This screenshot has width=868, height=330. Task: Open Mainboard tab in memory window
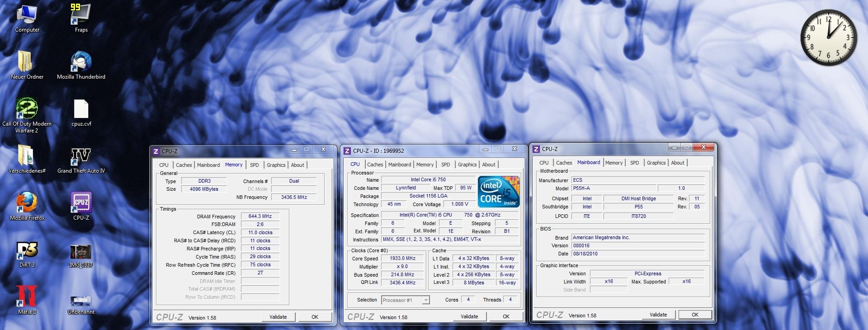click(208, 165)
